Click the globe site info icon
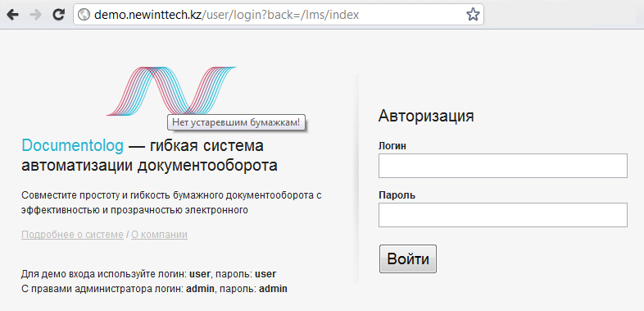 [x=84, y=15]
